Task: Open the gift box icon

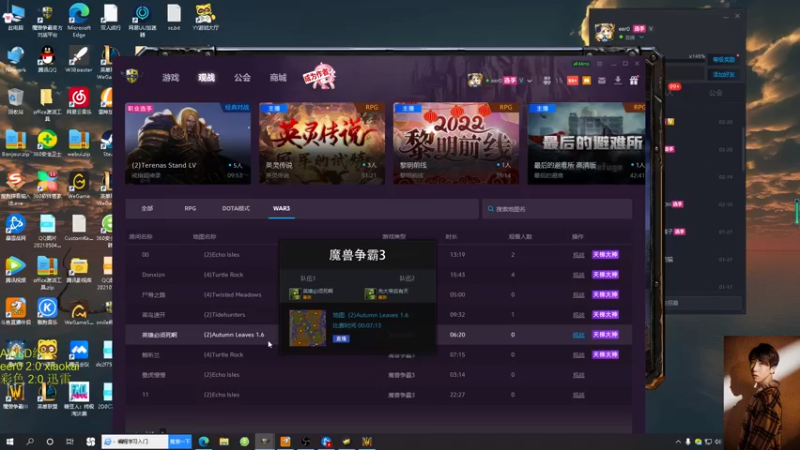Action: tap(634, 80)
